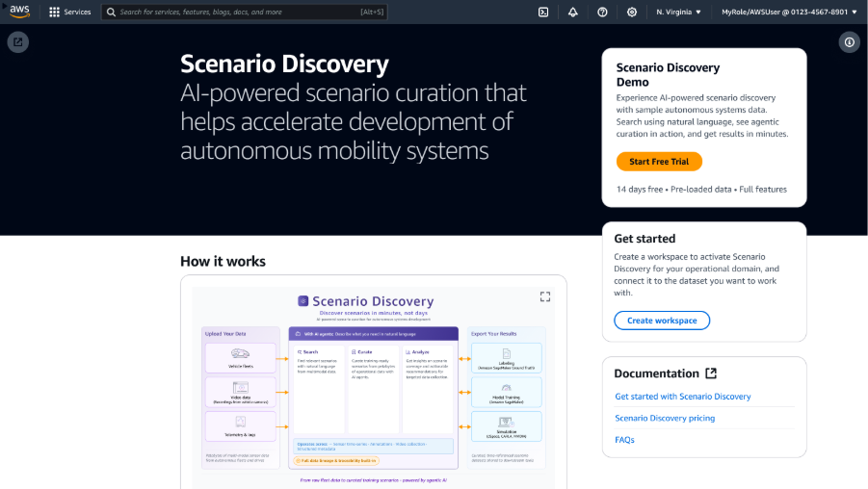Screen dimensions: 868x489
Task: Click the Export Your Results label
Action: pyautogui.click(x=494, y=334)
